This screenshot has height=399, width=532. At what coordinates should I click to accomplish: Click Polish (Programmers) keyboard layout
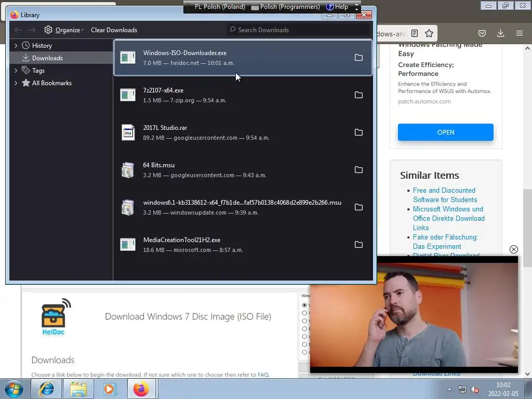(x=286, y=7)
